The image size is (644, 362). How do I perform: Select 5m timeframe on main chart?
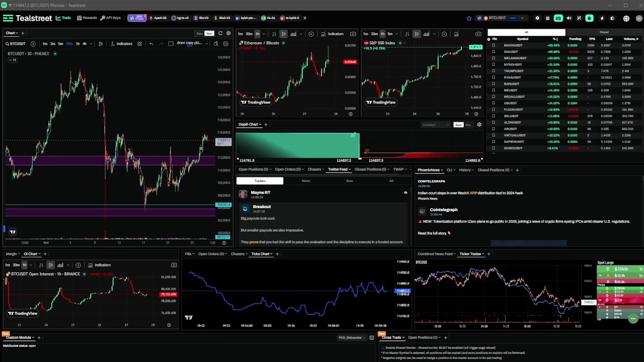tap(60, 44)
